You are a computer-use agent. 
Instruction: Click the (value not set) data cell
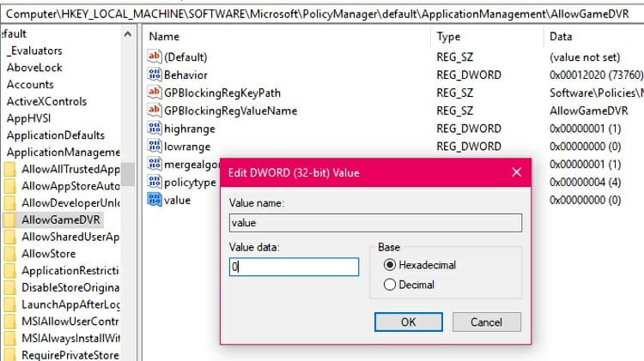click(x=585, y=57)
